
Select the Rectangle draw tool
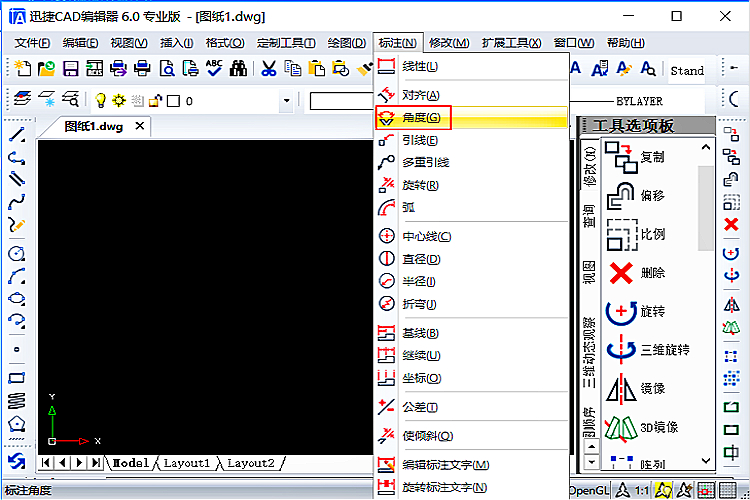pos(17,378)
